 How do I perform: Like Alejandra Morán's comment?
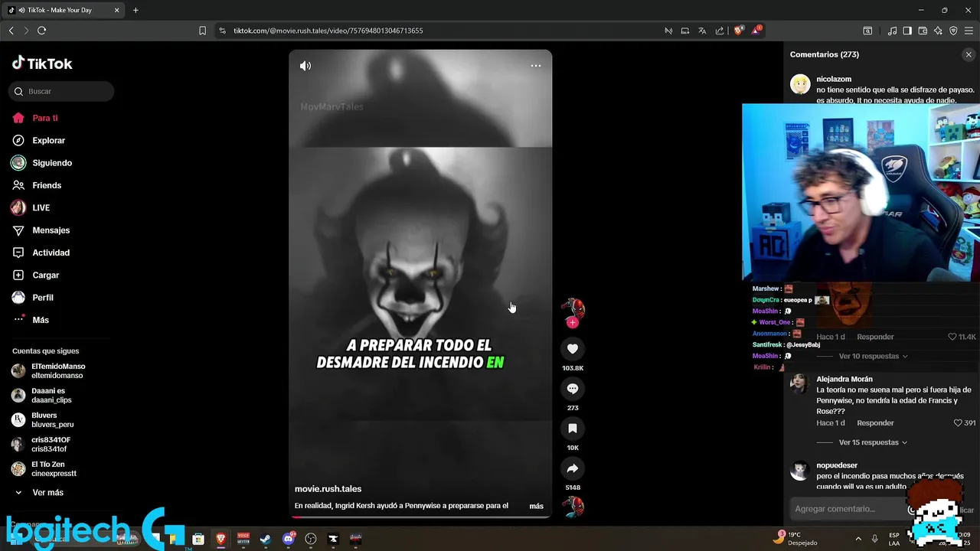click(x=958, y=423)
